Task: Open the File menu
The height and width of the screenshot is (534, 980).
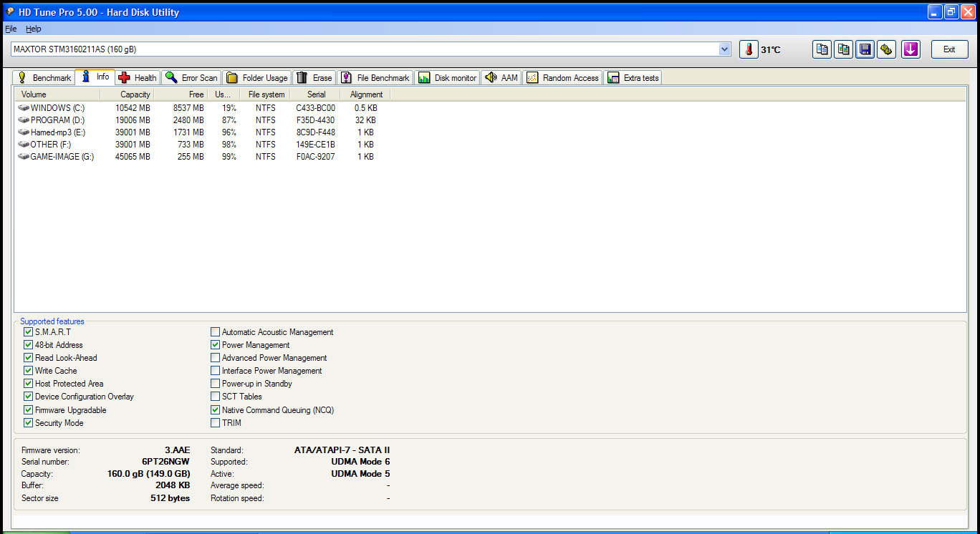Action: (x=11, y=29)
